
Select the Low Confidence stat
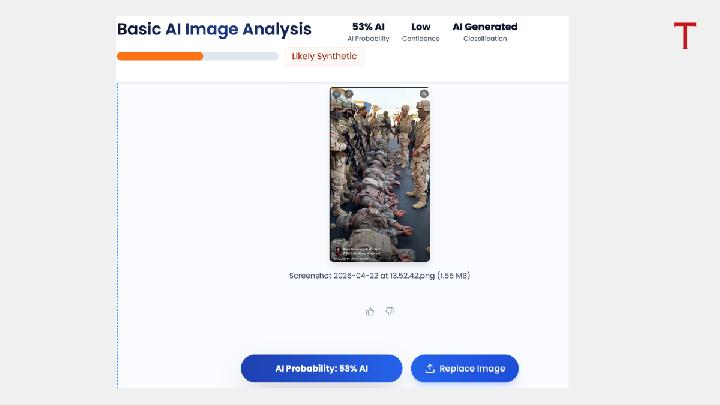click(421, 32)
